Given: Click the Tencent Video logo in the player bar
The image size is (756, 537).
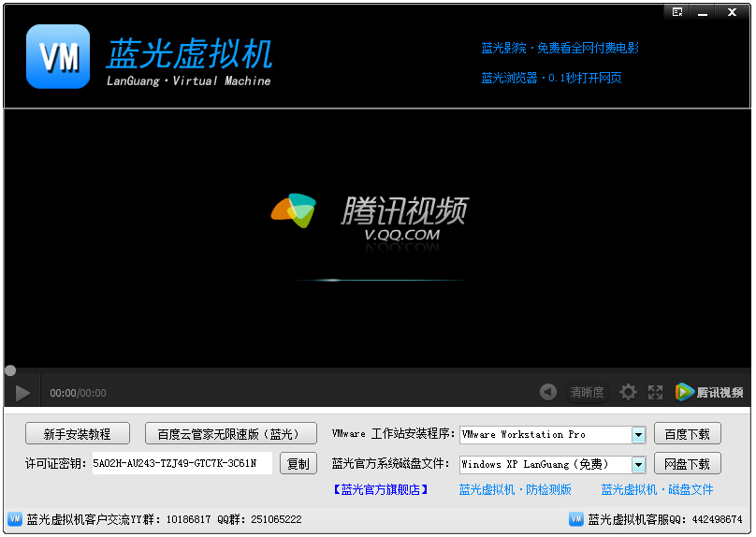Looking at the screenshot, I should click(709, 392).
